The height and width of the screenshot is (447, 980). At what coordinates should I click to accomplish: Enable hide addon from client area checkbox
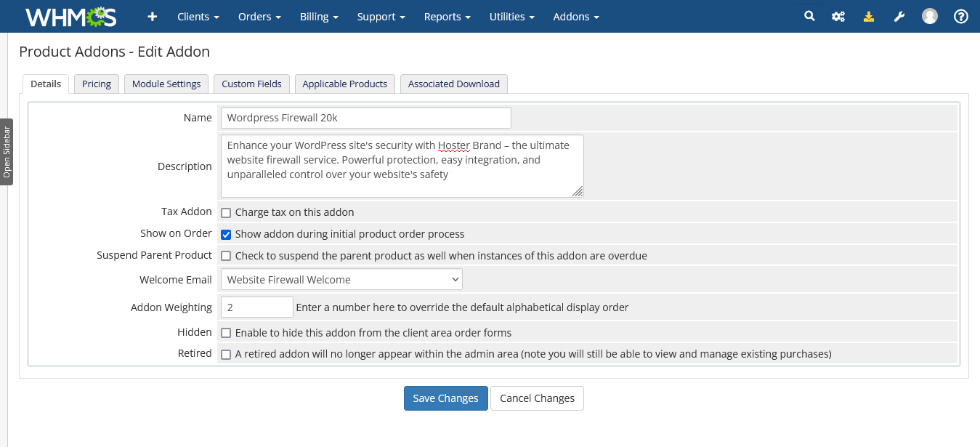click(226, 333)
